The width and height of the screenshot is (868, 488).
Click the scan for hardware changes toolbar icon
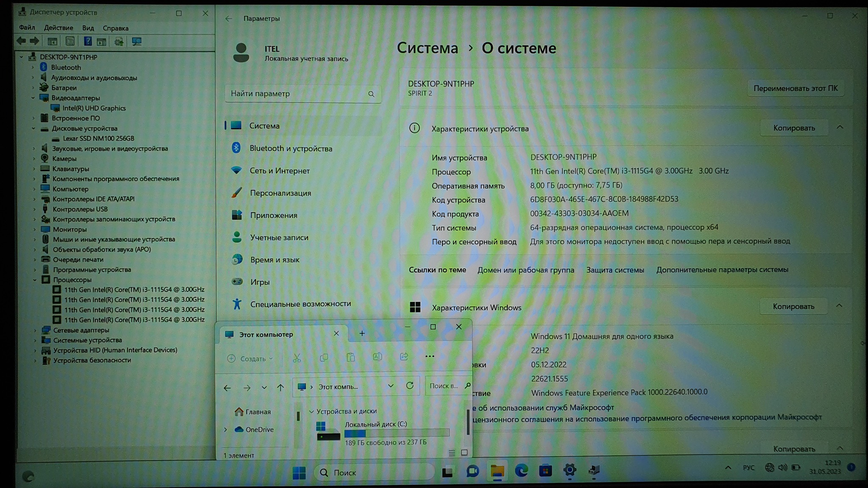click(x=136, y=42)
